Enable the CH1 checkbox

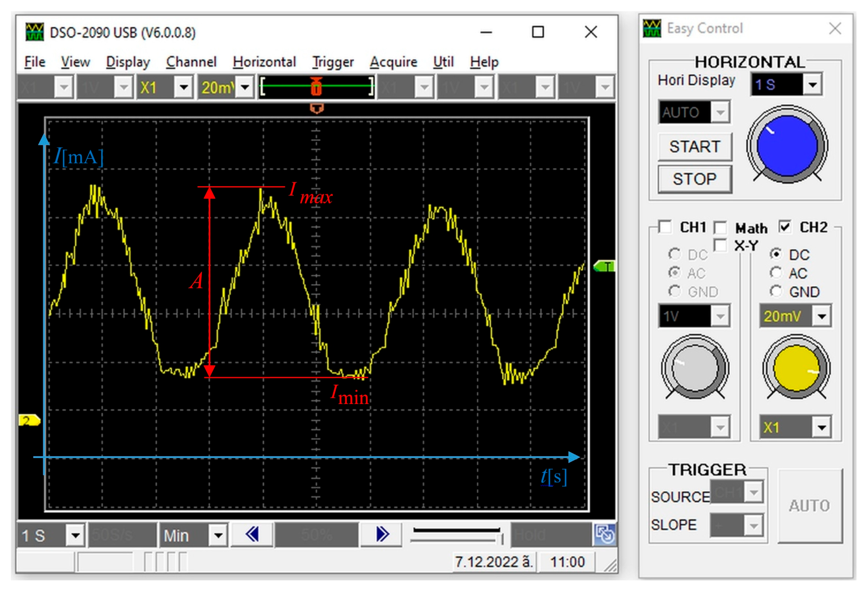click(x=665, y=227)
